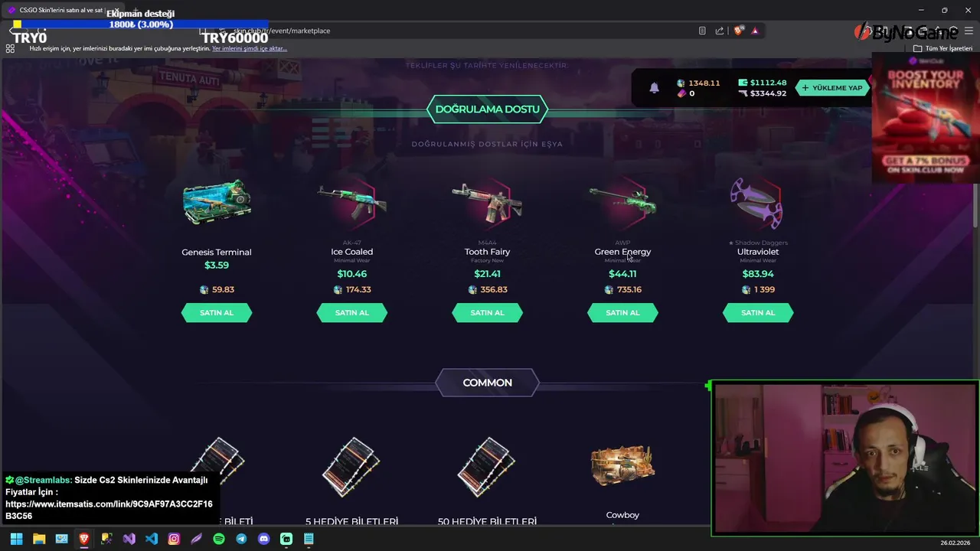Open Instagram from the taskbar
The height and width of the screenshot is (551, 980).
pyautogui.click(x=174, y=539)
